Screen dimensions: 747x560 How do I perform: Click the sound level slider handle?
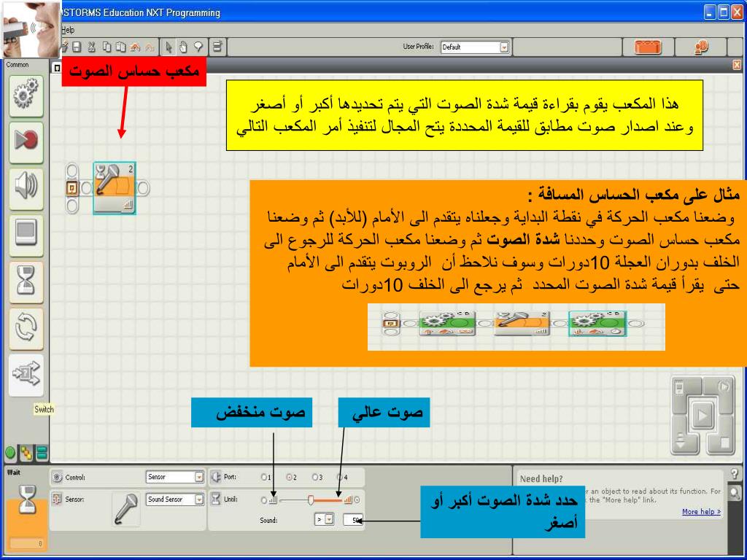coord(311,500)
